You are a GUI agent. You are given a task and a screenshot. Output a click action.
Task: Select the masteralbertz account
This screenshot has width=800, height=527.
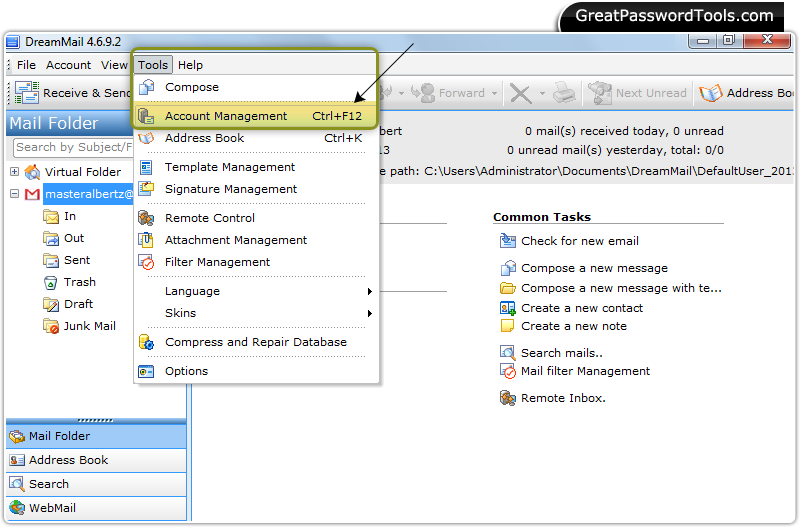[89, 194]
